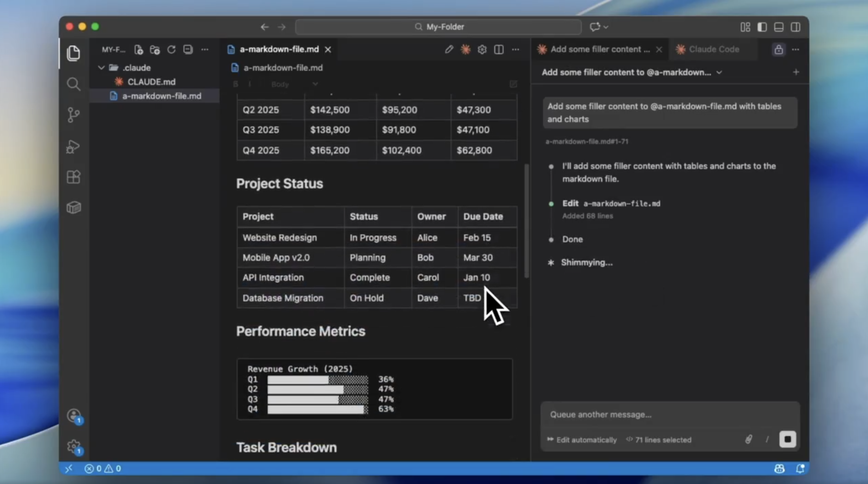Open the Source Control view
The height and width of the screenshot is (484, 868).
[74, 115]
